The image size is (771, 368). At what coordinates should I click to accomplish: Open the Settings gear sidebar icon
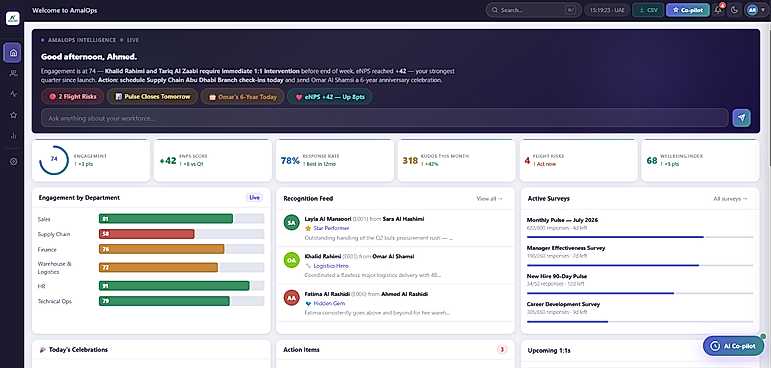[13, 161]
